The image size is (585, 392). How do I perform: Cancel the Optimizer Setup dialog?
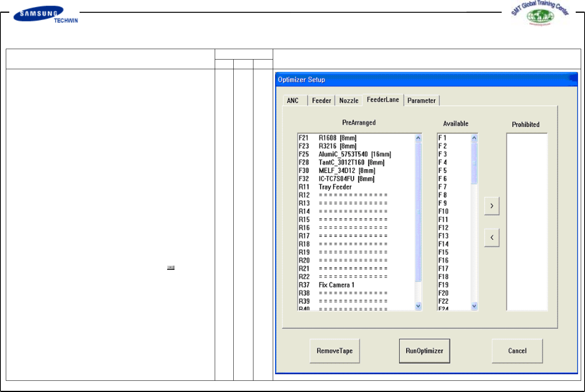[x=517, y=351]
